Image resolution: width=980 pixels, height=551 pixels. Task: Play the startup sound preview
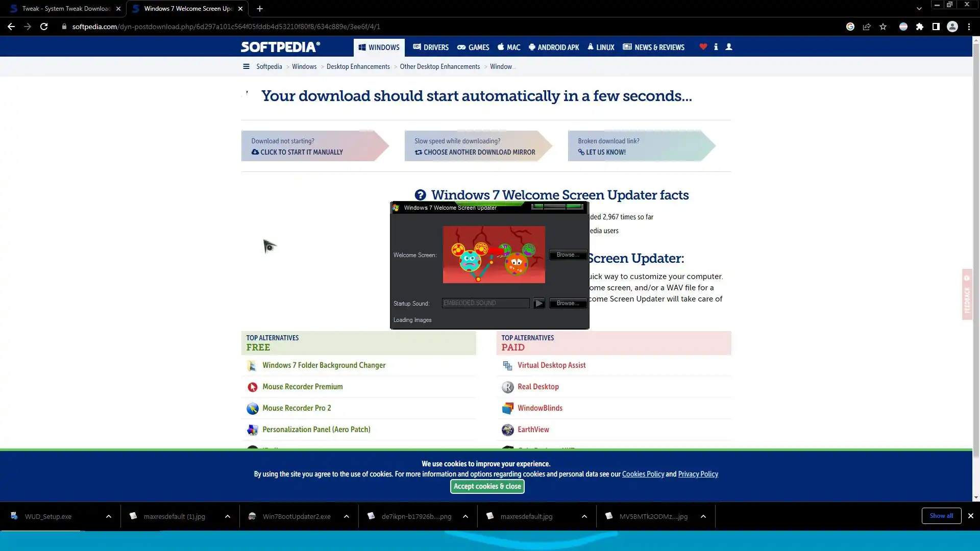click(x=539, y=303)
